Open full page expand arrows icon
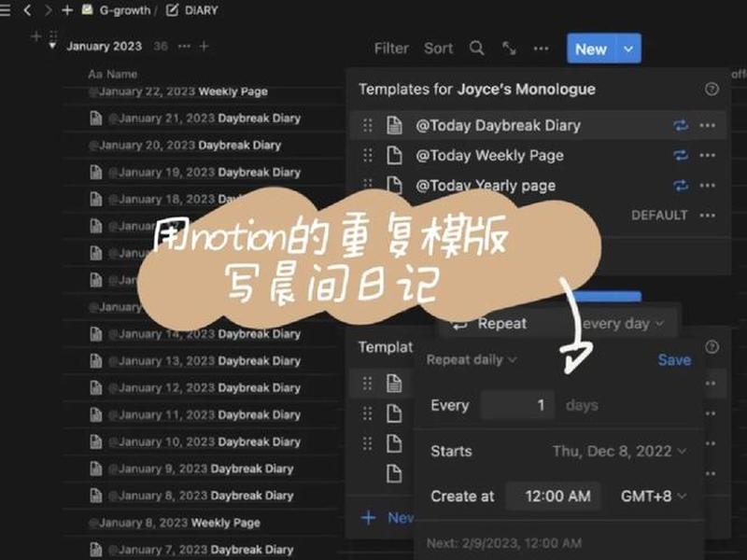This screenshot has height=560, width=747. tap(509, 49)
